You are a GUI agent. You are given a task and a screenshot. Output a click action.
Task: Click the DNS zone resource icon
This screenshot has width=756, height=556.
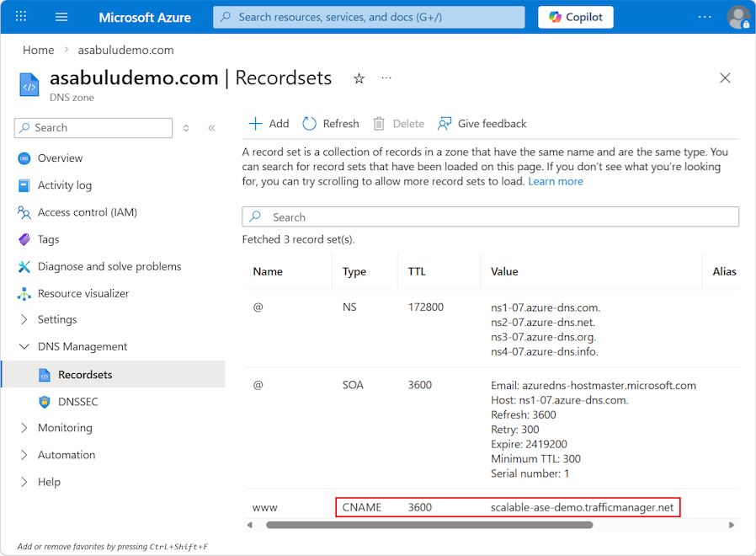tap(29, 85)
